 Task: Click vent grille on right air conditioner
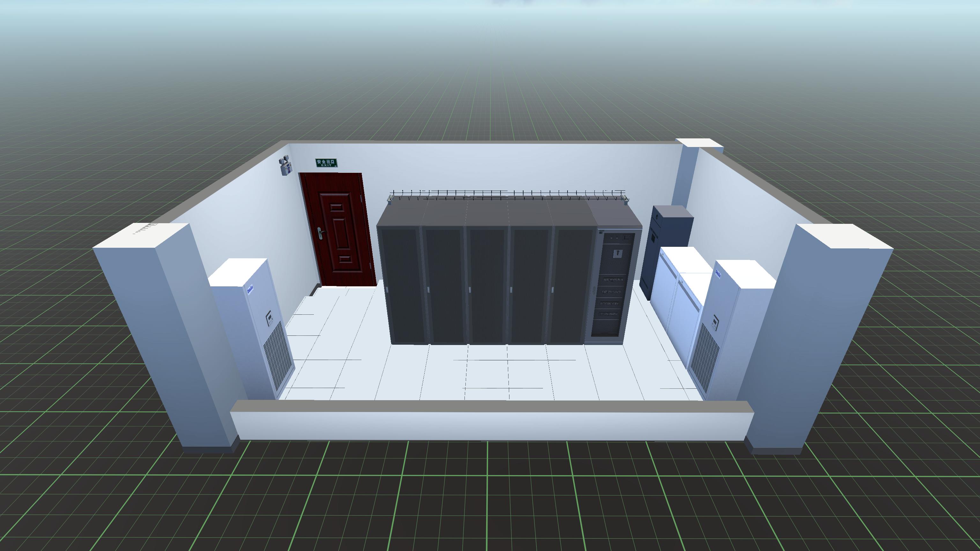tap(705, 357)
